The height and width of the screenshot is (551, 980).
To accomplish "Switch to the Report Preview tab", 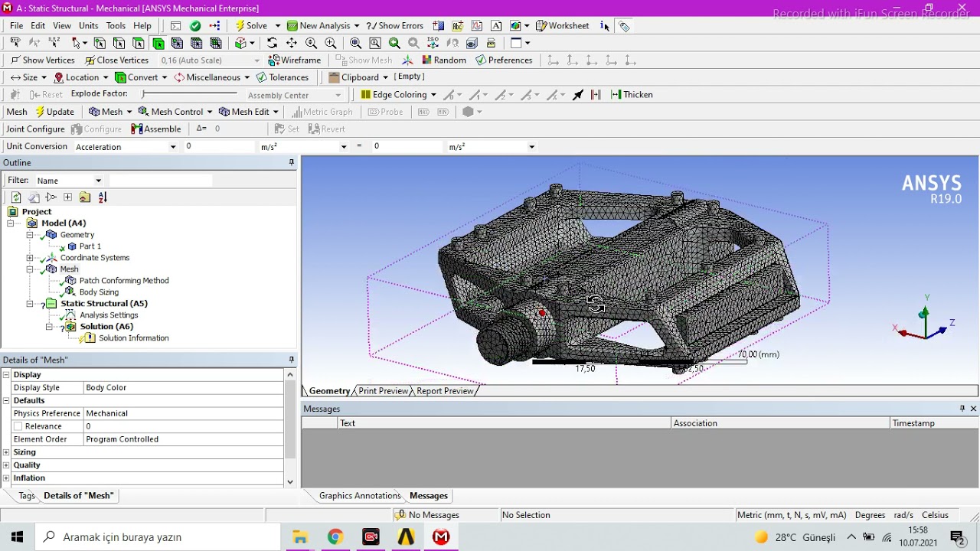I will tap(445, 391).
